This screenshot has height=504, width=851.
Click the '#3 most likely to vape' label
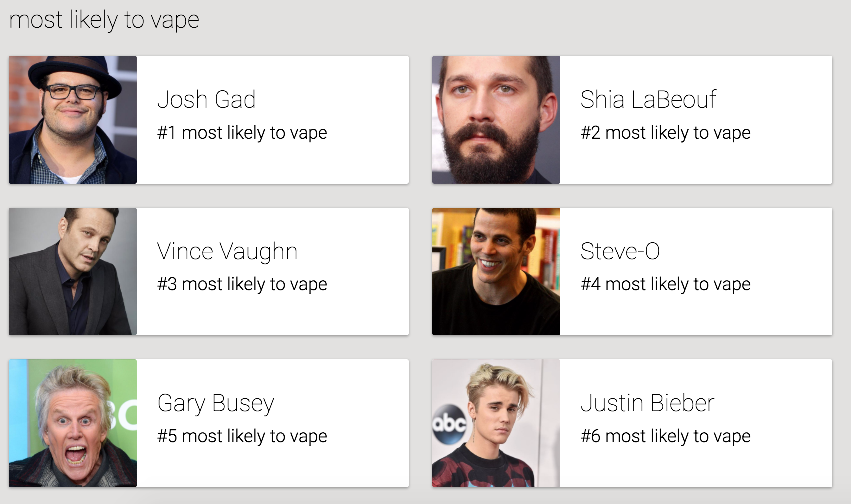click(x=242, y=284)
